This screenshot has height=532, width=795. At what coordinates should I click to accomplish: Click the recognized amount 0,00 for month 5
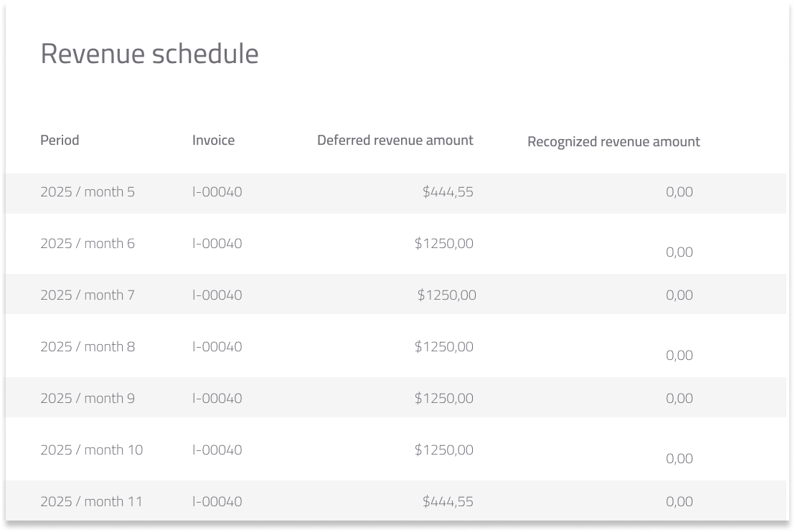[x=679, y=191]
